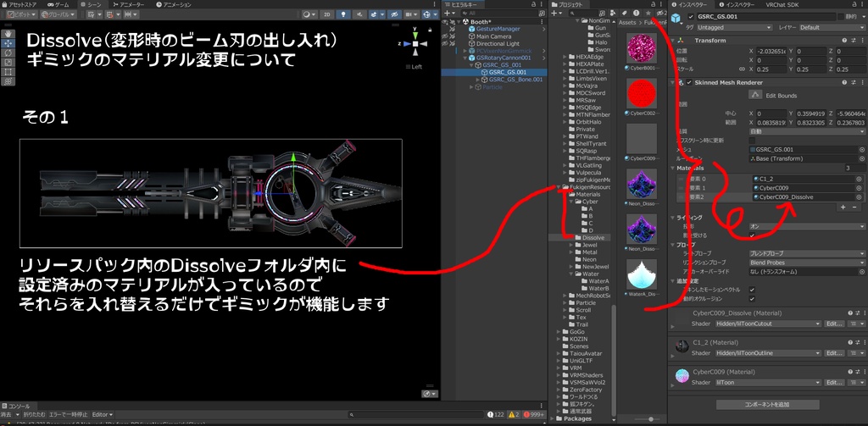
Task: Switch to アセットストア tab
Action: point(19,4)
